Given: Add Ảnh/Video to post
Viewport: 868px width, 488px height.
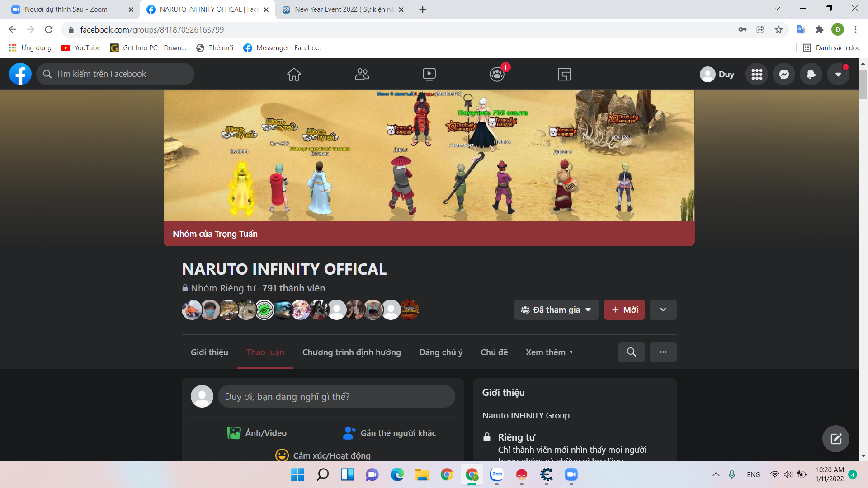Looking at the screenshot, I should [257, 433].
